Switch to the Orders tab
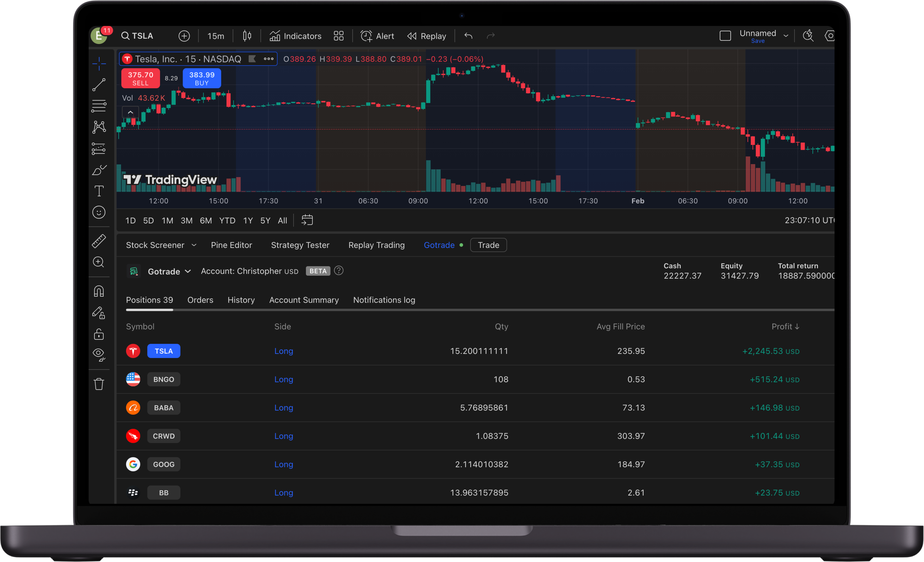 click(x=200, y=300)
